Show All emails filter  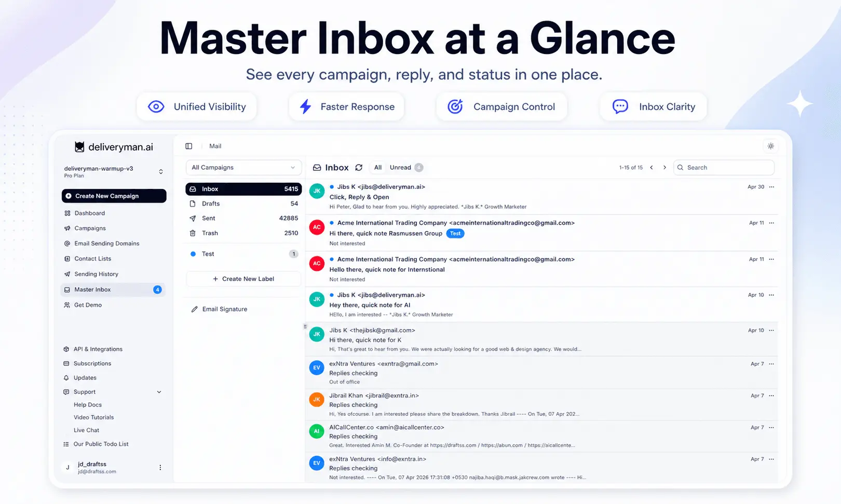click(378, 168)
